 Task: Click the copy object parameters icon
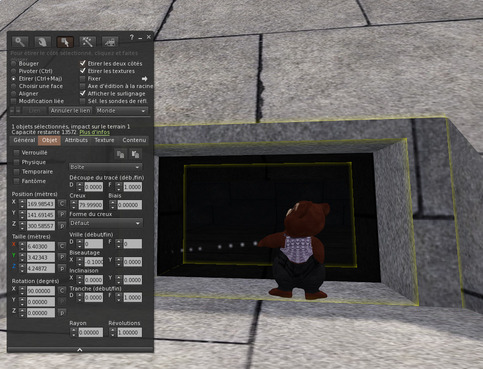(120, 154)
